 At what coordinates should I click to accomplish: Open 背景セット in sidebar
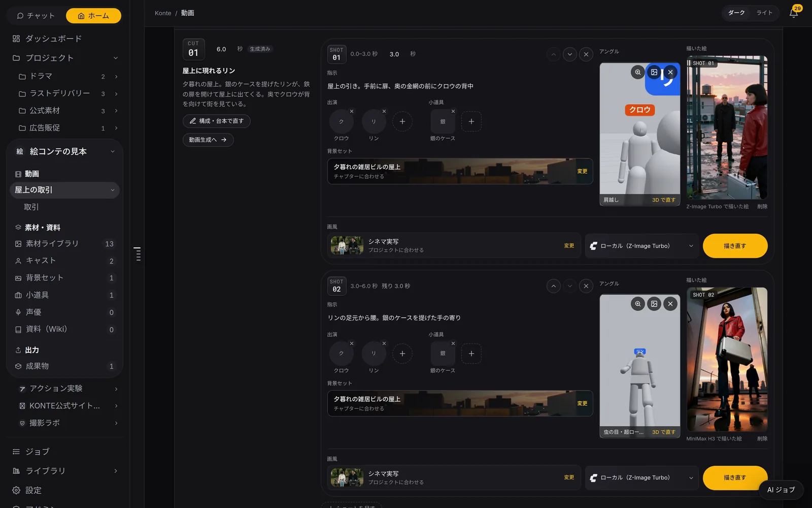(x=64, y=278)
